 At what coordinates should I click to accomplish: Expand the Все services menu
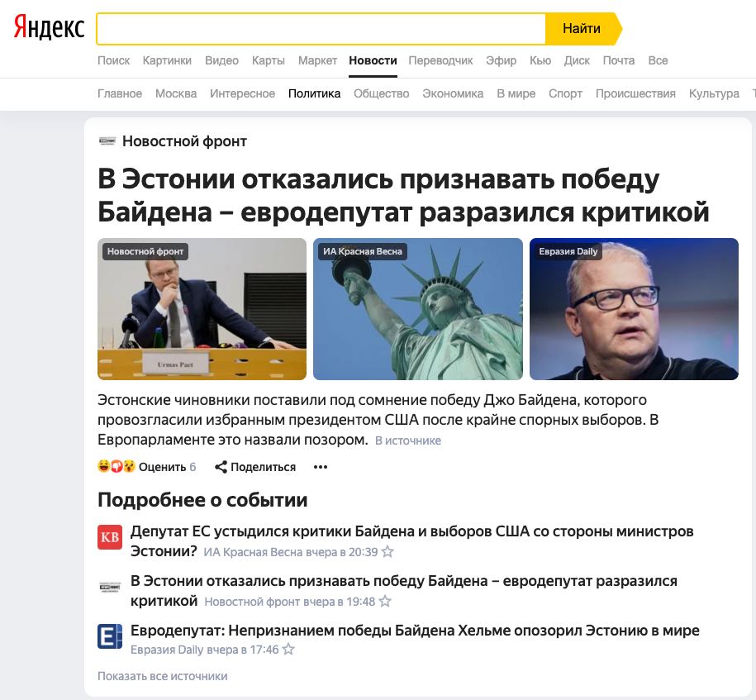[x=659, y=61]
